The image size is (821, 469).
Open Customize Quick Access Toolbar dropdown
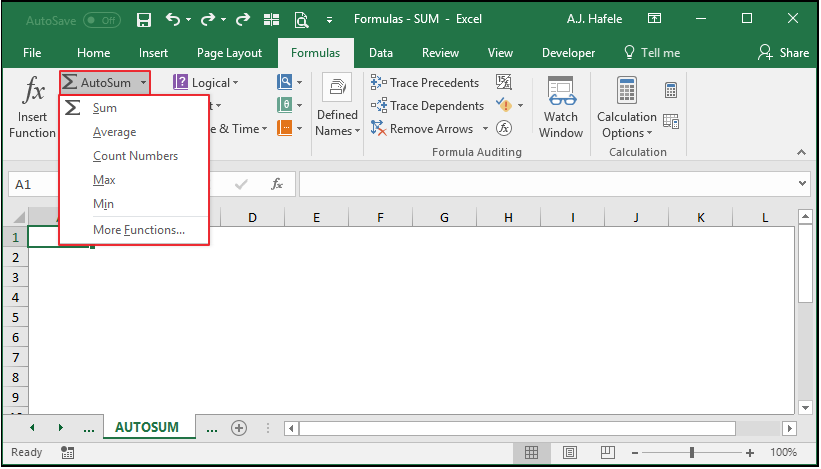click(x=329, y=20)
